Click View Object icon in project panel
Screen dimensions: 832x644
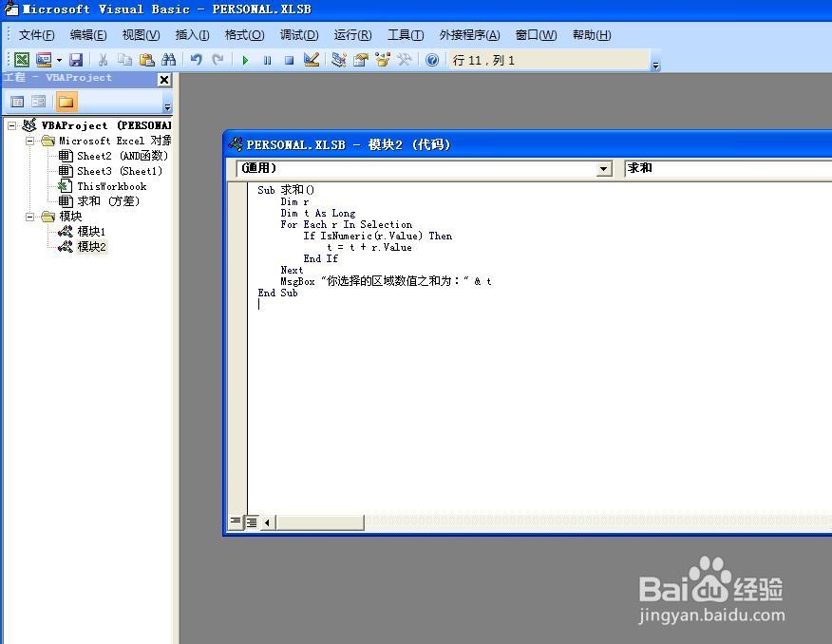[x=39, y=102]
